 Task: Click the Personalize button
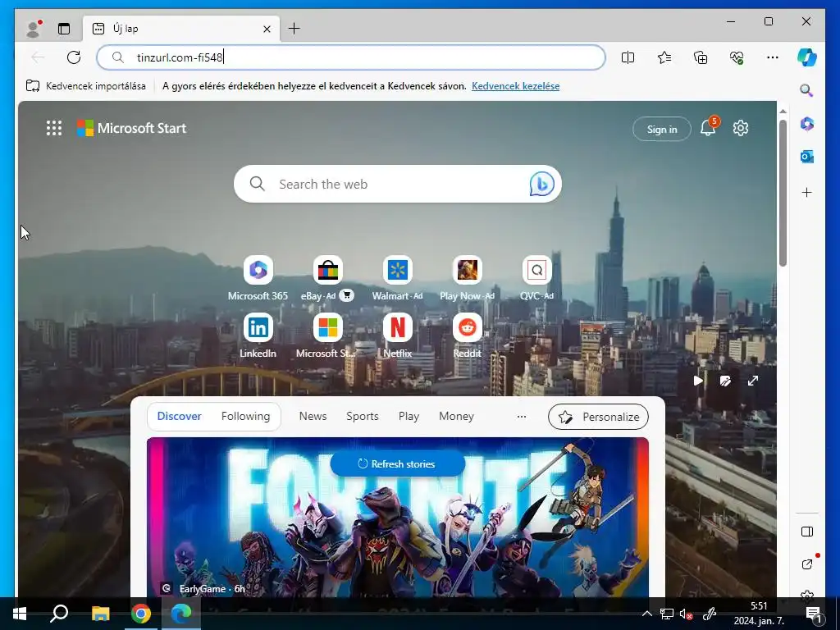tap(598, 417)
